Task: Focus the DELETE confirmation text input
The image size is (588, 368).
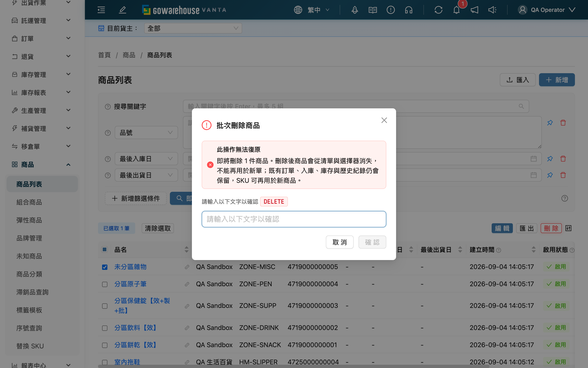Action: pyautogui.click(x=294, y=219)
